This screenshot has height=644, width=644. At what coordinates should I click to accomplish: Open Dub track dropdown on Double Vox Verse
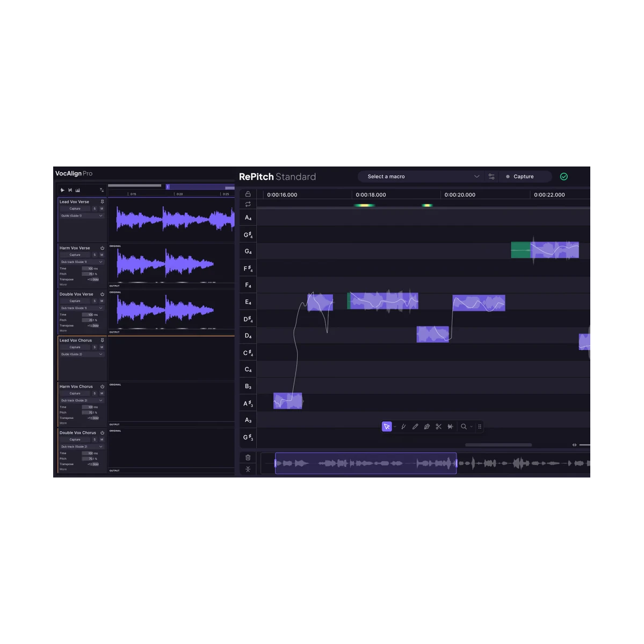tap(82, 308)
